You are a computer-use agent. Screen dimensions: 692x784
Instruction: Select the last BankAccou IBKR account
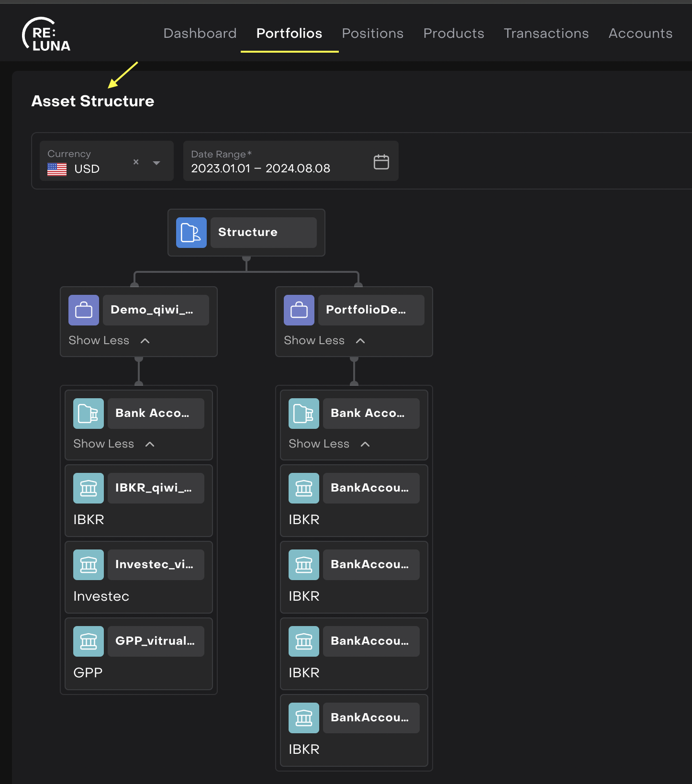coord(371,718)
